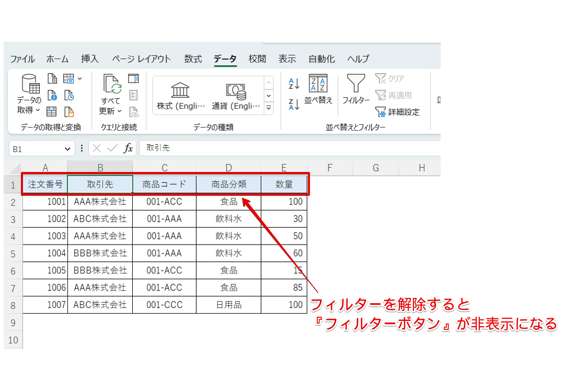The height and width of the screenshot is (392, 575).
Task: Select cell with quantity 85
Action: [x=284, y=287]
